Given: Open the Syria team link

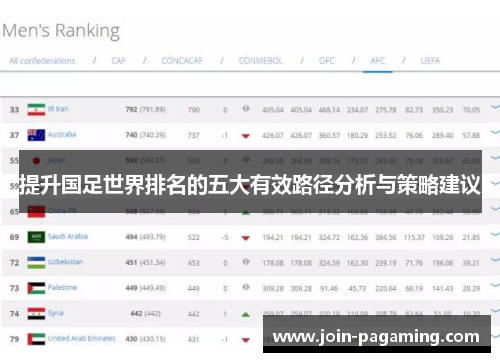Looking at the screenshot, I should click(x=55, y=313).
